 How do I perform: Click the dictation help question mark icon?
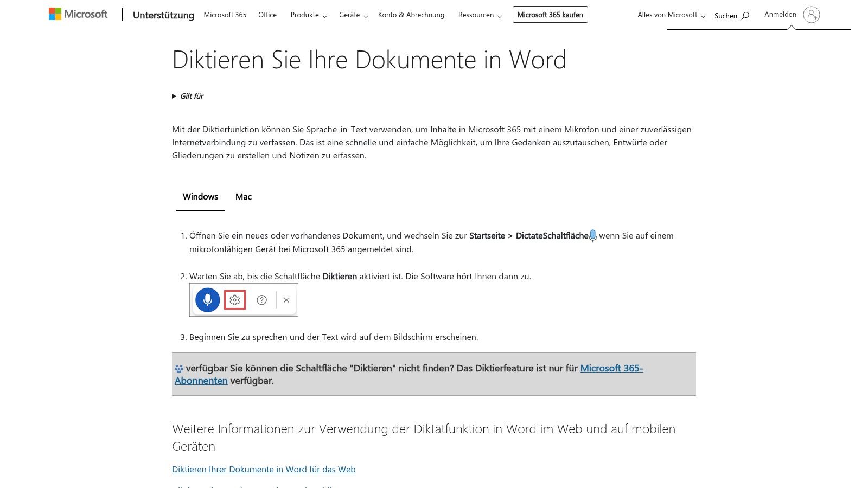coord(261,300)
